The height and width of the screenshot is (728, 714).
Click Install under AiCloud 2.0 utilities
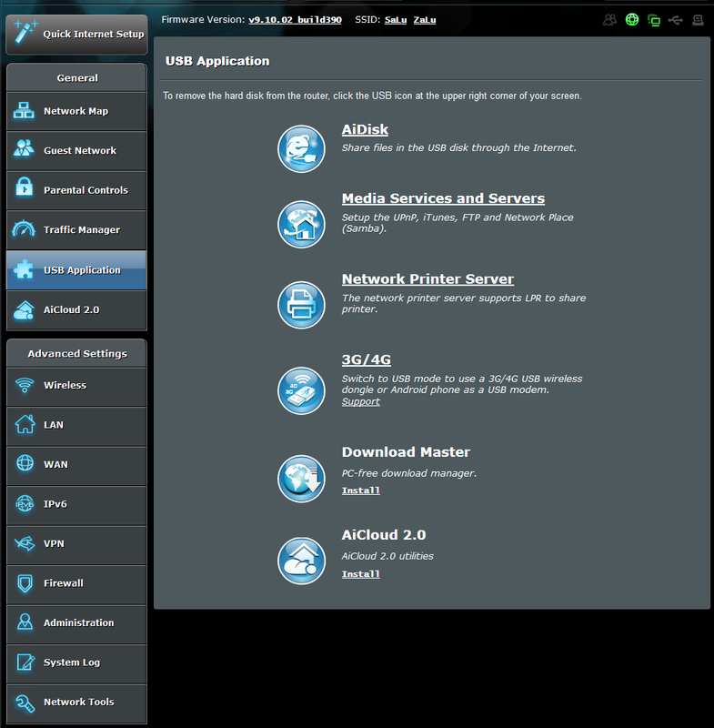pyautogui.click(x=361, y=574)
